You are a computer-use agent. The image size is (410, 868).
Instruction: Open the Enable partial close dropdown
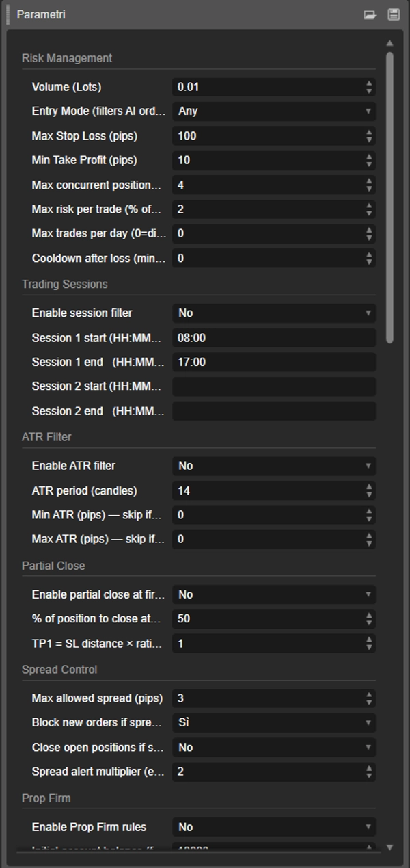point(273,594)
